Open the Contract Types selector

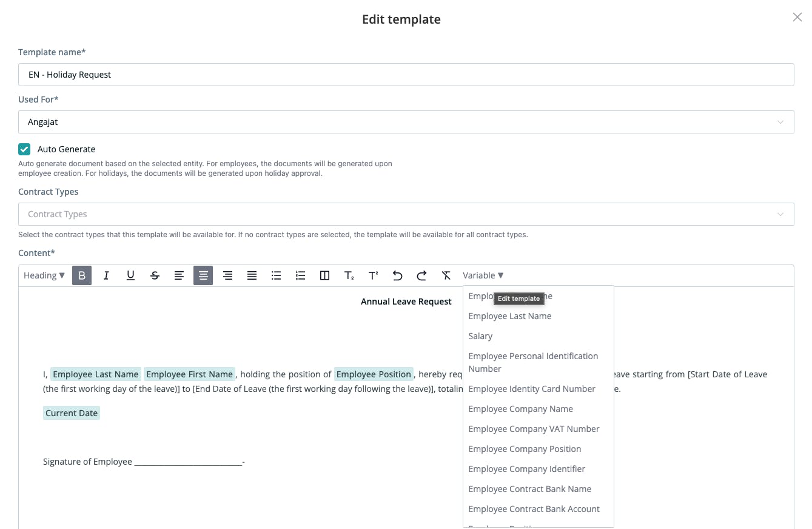[406, 214]
